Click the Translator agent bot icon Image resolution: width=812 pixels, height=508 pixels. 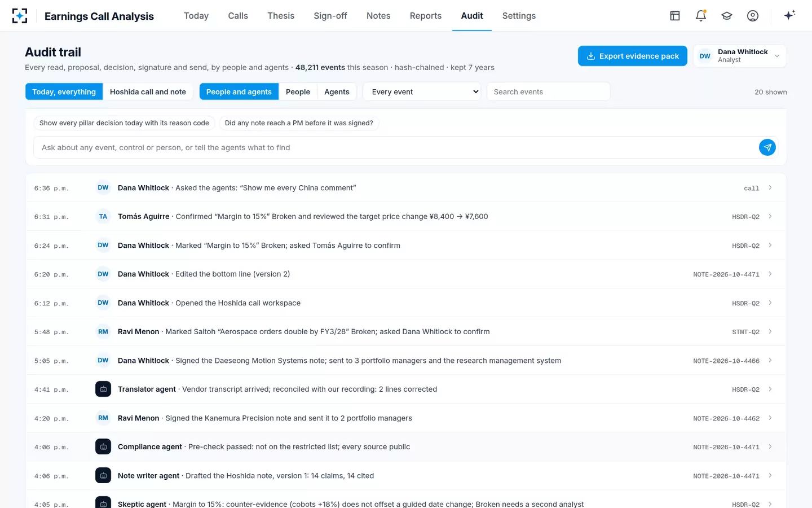(103, 389)
